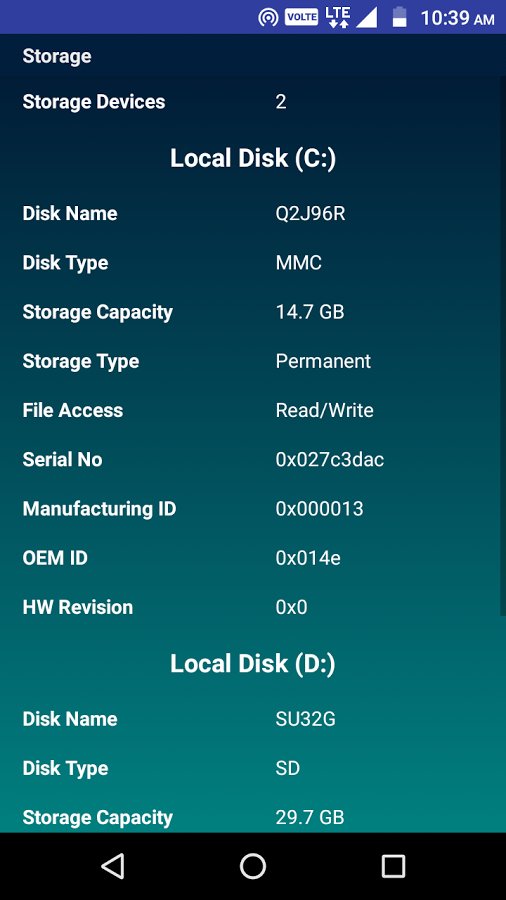The height and width of the screenshot is (900, 506).
Task: Tap the serial number 0x027c3dac
Action: [330, 460]
